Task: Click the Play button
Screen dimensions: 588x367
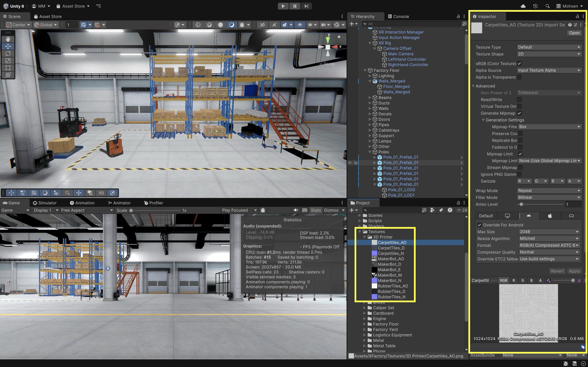Action: pos(283,6)
